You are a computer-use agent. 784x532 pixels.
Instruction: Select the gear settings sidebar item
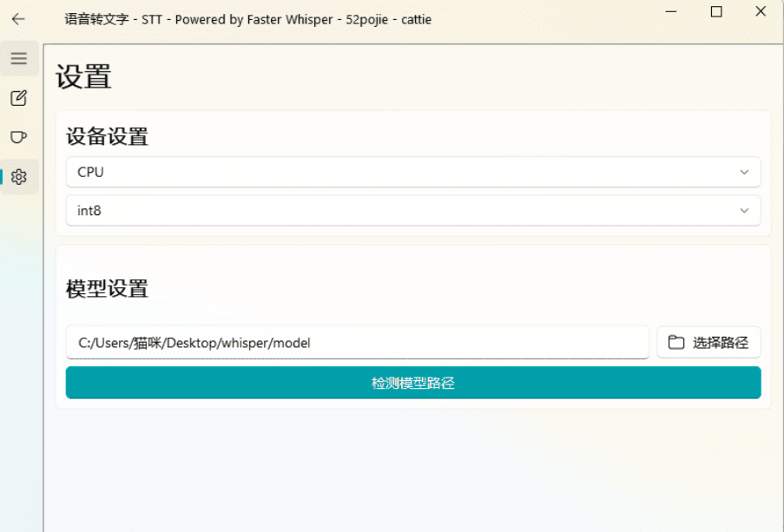coord(19,176)
